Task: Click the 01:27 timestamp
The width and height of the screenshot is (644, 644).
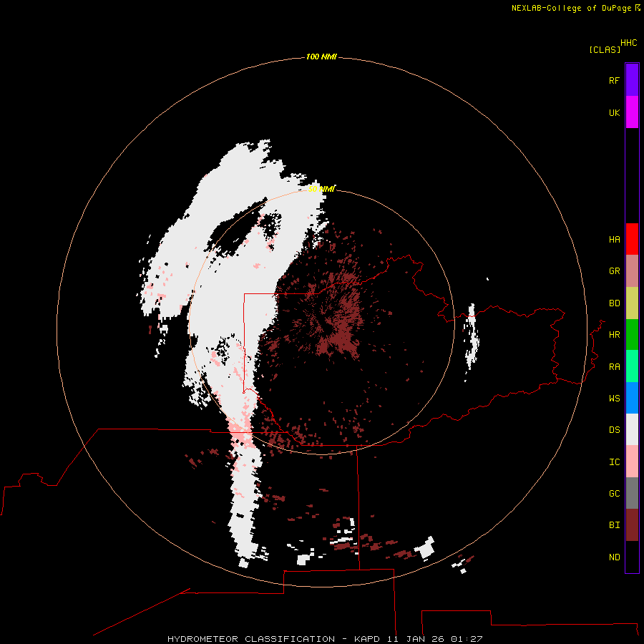Action: click(x=466, y=639)
